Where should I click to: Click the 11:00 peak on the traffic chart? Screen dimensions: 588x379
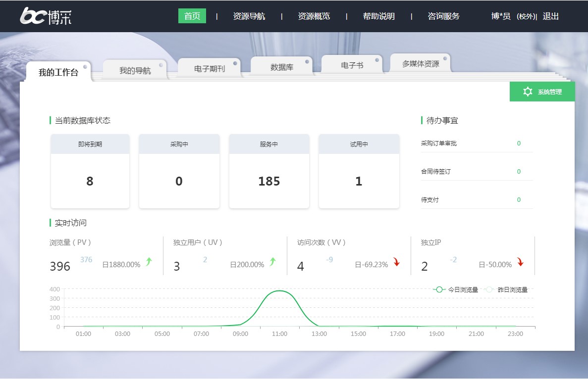tap(280, 291)
